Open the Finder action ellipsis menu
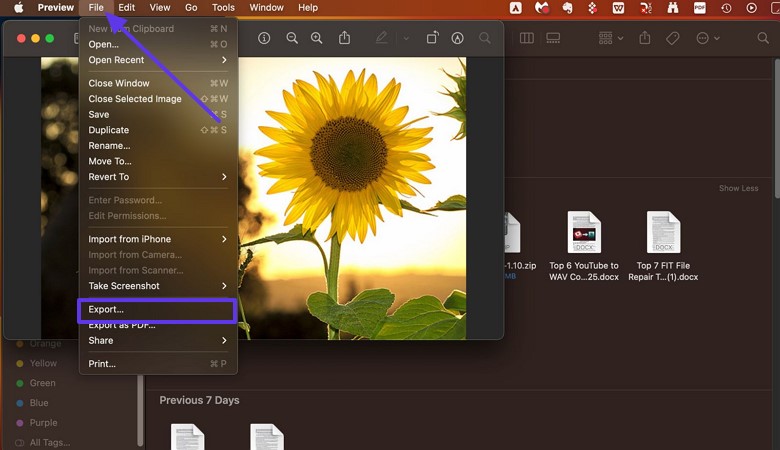 (x=708, y=38)
